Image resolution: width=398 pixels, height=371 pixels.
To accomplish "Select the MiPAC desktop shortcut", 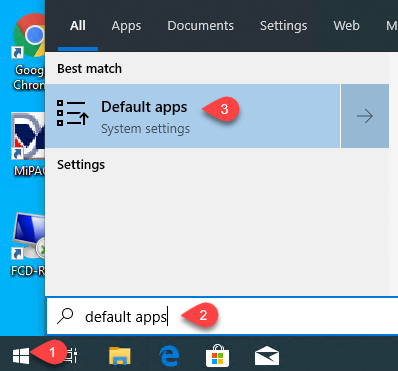I will pyautogui.click(x=29, y=144).
